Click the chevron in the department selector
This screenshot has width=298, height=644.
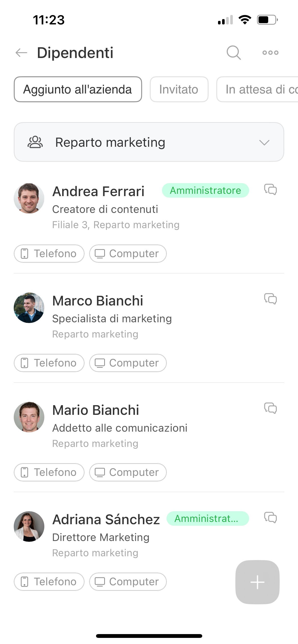(x=264, y=142)
